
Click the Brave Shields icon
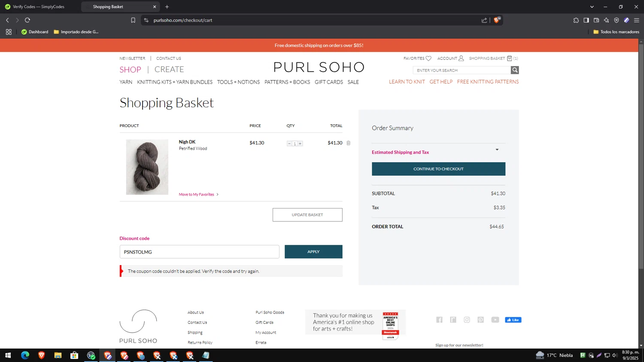point(497,20)
